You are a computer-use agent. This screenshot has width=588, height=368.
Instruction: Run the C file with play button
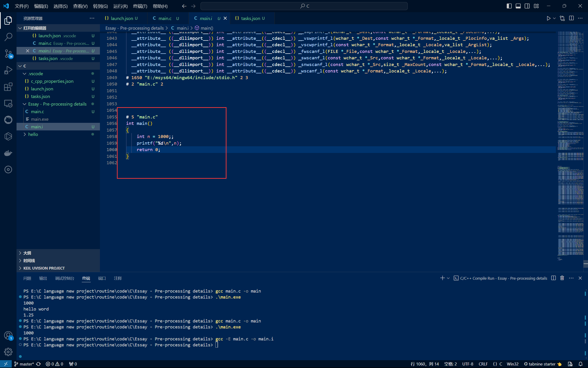[548, 18]
